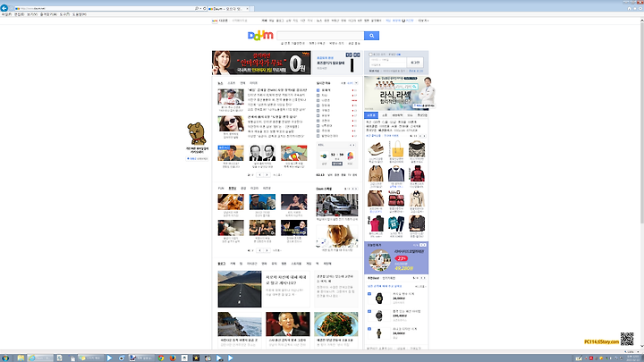Click the Internet Explorer taskbar button
This screenshot has height=362, width=644.
pos(40,358)
